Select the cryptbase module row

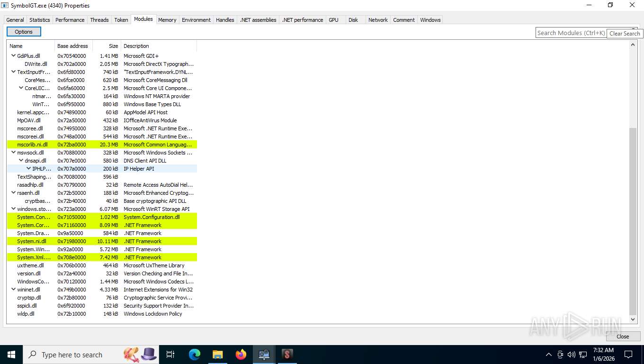[x=102, y=201]
